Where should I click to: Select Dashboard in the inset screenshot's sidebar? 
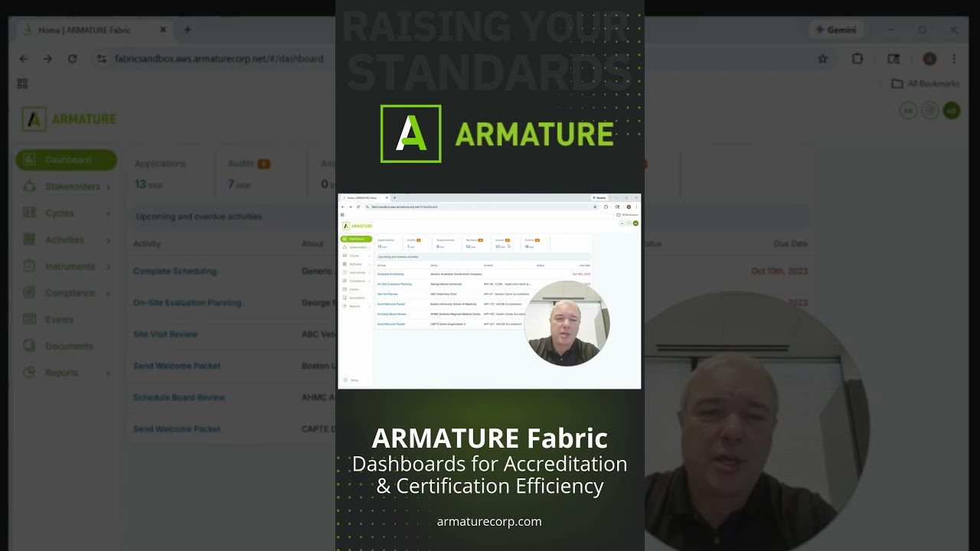(x=356, y=239)
